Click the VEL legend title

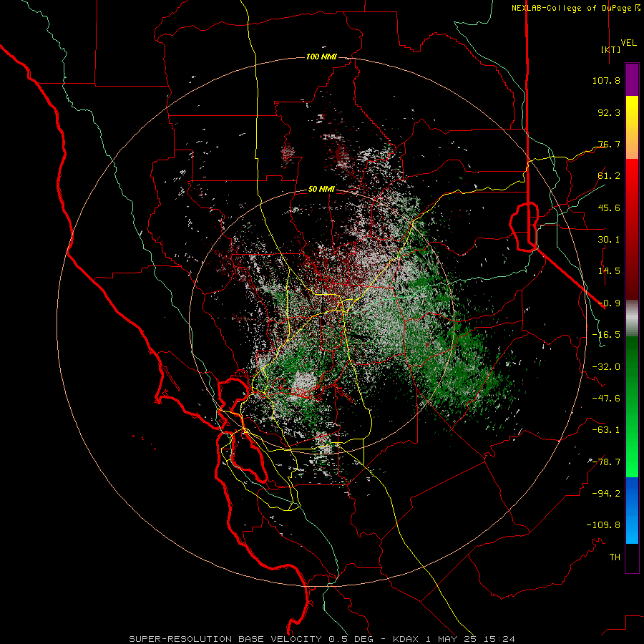628,43
